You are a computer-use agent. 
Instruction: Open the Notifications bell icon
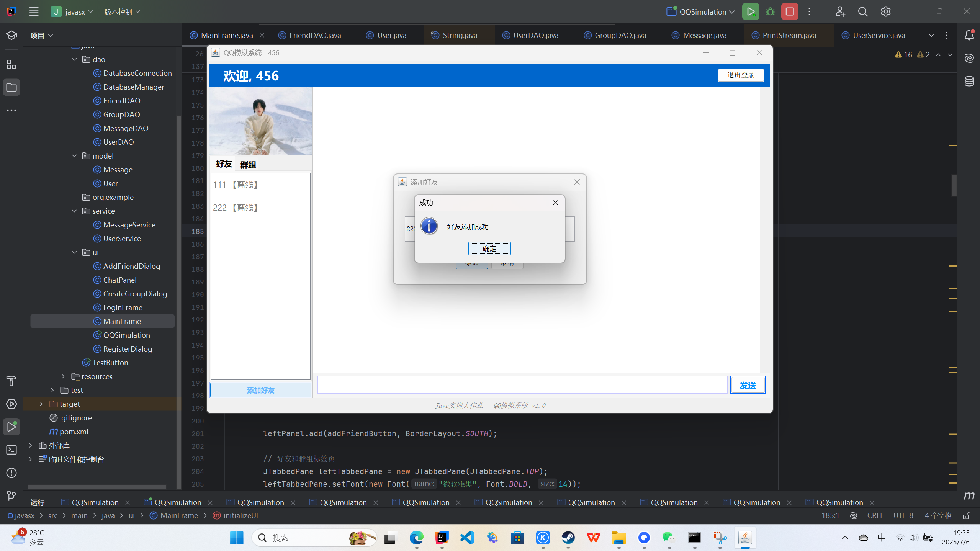(969, 35)
